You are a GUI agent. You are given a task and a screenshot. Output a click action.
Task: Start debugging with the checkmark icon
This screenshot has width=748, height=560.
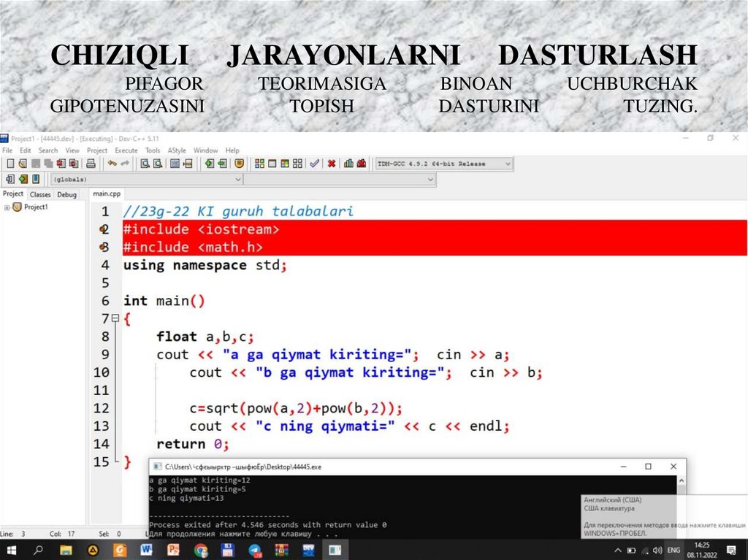314,164
